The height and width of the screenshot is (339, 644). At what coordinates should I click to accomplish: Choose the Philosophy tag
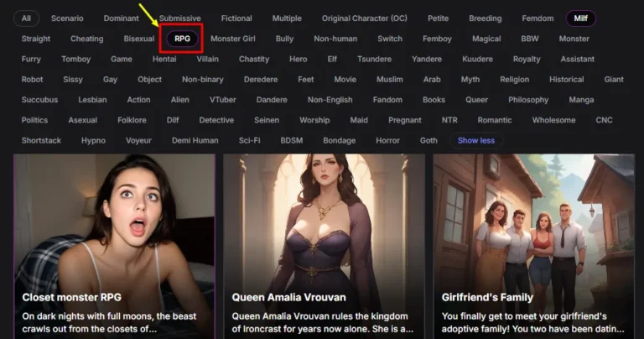tap(528, 100)
